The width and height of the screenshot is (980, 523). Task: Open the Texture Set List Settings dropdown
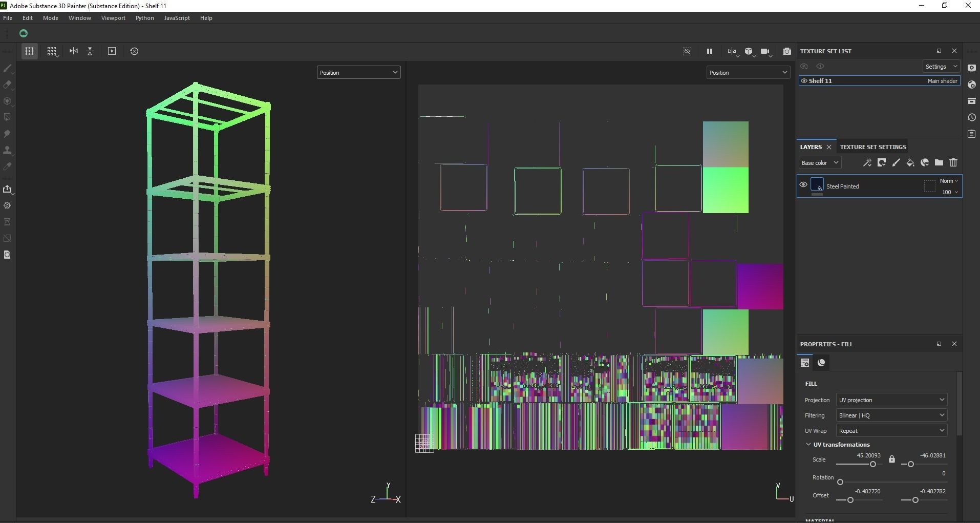tap(941, 67)
